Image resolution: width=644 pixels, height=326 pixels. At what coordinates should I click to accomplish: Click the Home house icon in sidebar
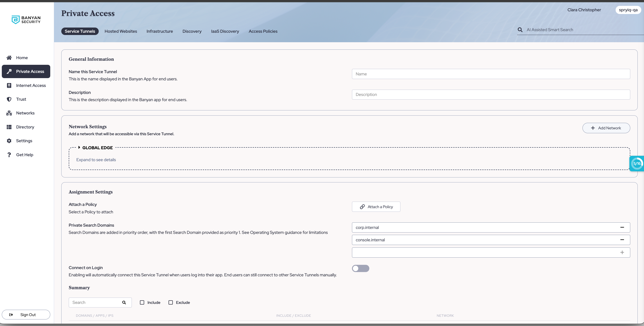(x=9, y=58)
